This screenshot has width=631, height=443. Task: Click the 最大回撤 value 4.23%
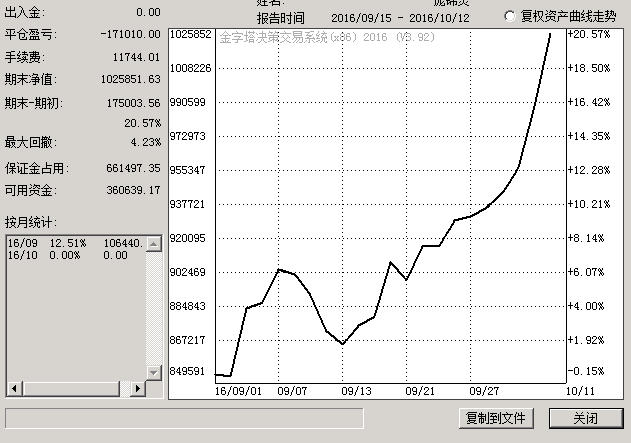[141, 141]
